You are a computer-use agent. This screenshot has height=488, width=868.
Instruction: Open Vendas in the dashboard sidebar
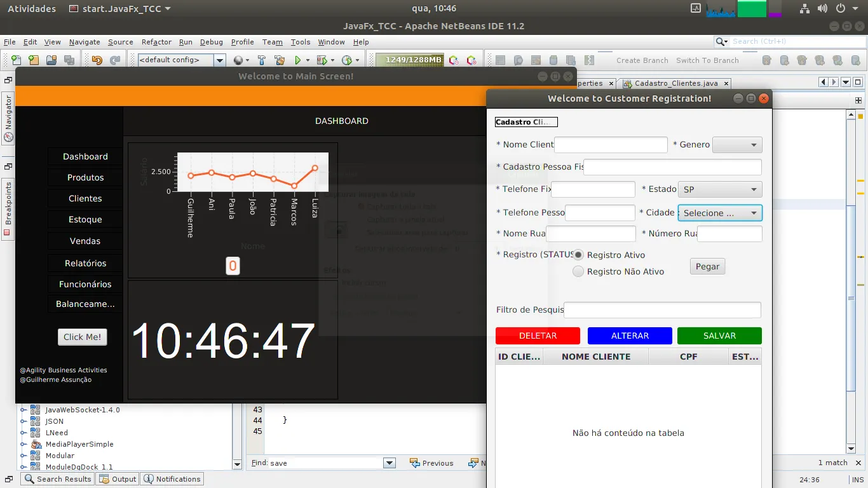(x=85, y=241)
